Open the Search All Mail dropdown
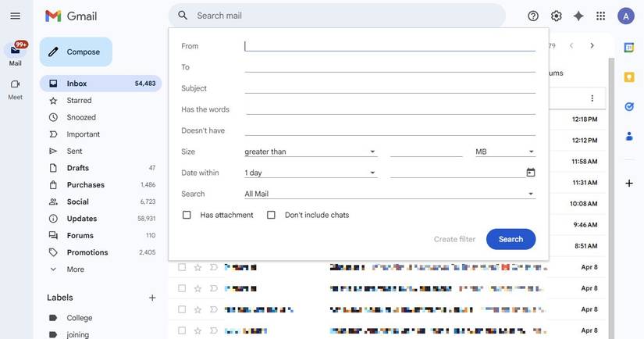Screen dimensions: 644x339 (390, 194)
